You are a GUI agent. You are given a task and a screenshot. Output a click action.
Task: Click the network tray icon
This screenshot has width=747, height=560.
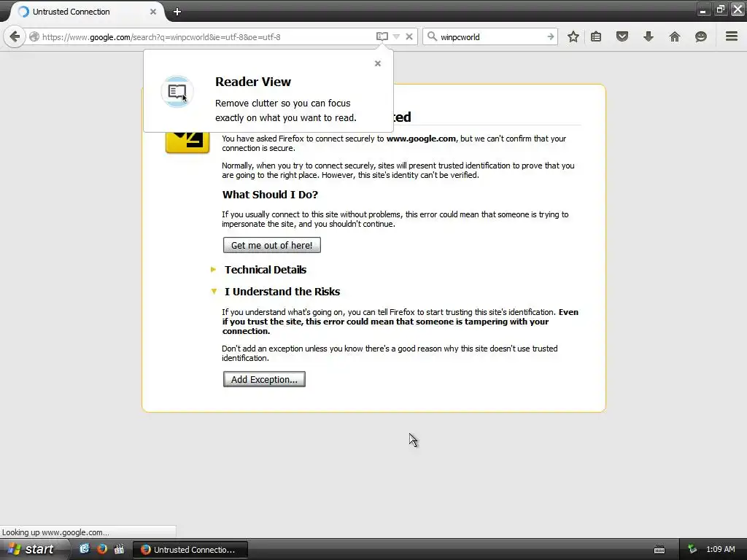coord(693,550)
